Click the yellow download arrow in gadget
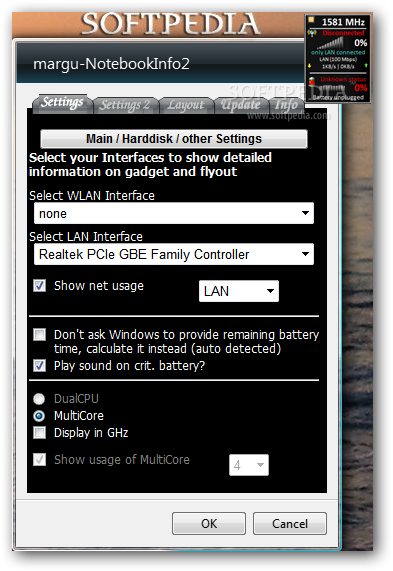Image resolution: width=393 pixels, height=571 pixels. 310,66
